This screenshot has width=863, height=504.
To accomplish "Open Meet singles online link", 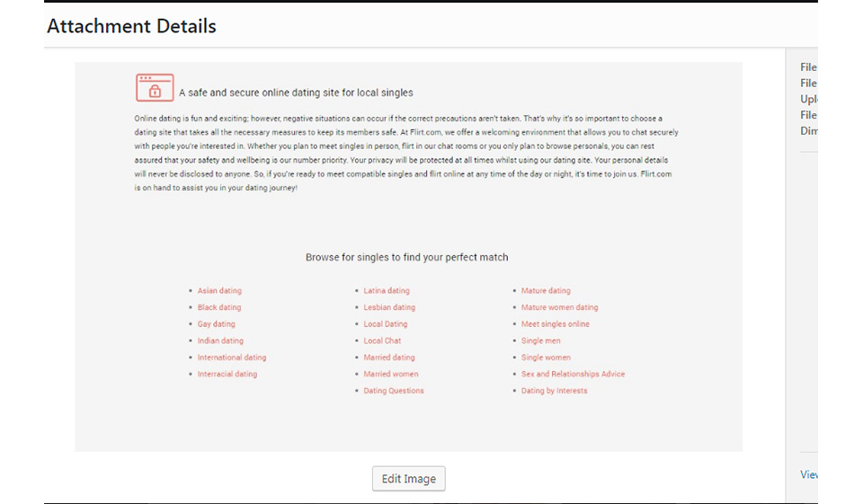I will coord(556,324).
